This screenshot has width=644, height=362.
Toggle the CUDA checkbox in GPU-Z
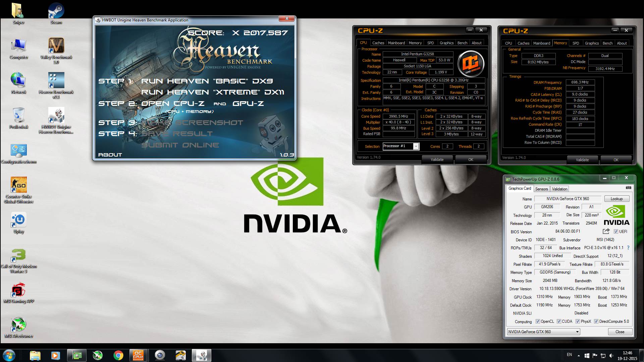pos(559,321)
